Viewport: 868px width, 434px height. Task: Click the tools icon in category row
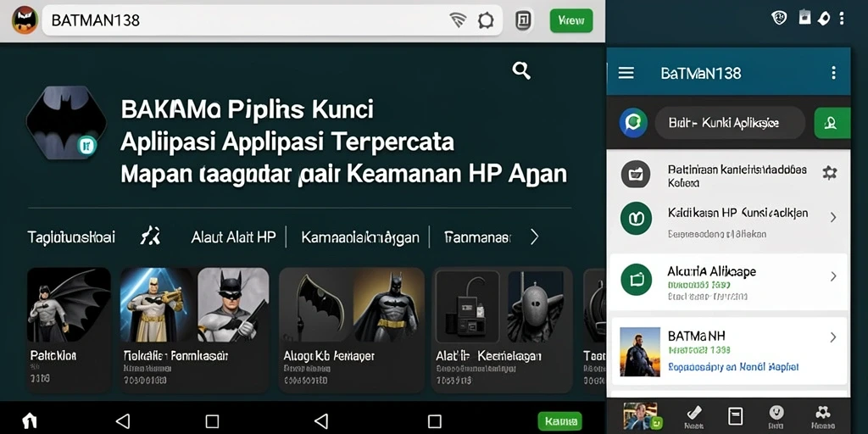click(x=150, y=236)
